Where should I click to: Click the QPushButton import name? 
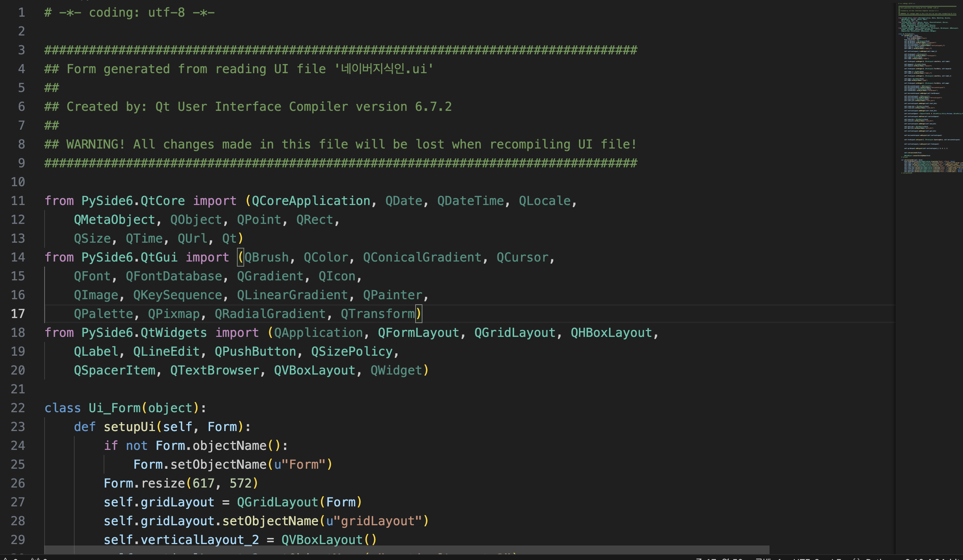pos(255,351)
